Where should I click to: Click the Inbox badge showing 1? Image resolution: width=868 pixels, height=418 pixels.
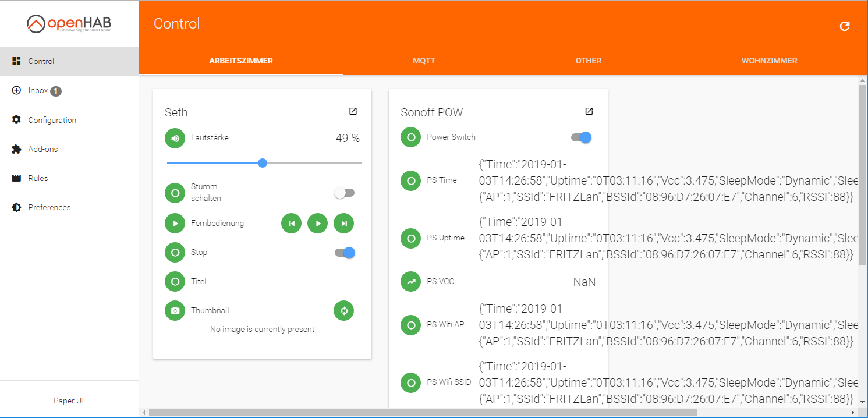pyautogui.click(x=55, y=91)
